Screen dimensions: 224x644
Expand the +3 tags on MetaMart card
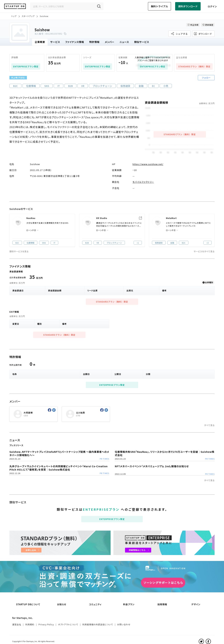pyautogui.click(x=207, y=243)
